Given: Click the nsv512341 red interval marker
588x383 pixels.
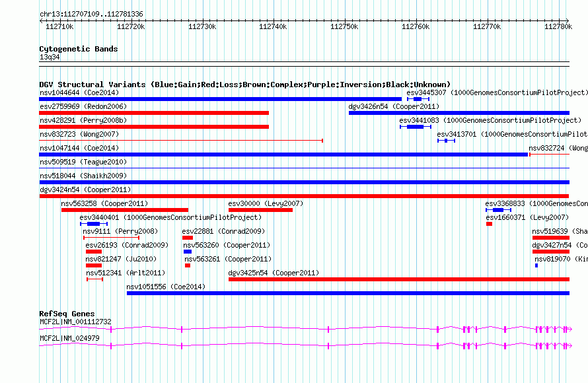Looking at the screenshot, I should (x=95, y=279).
